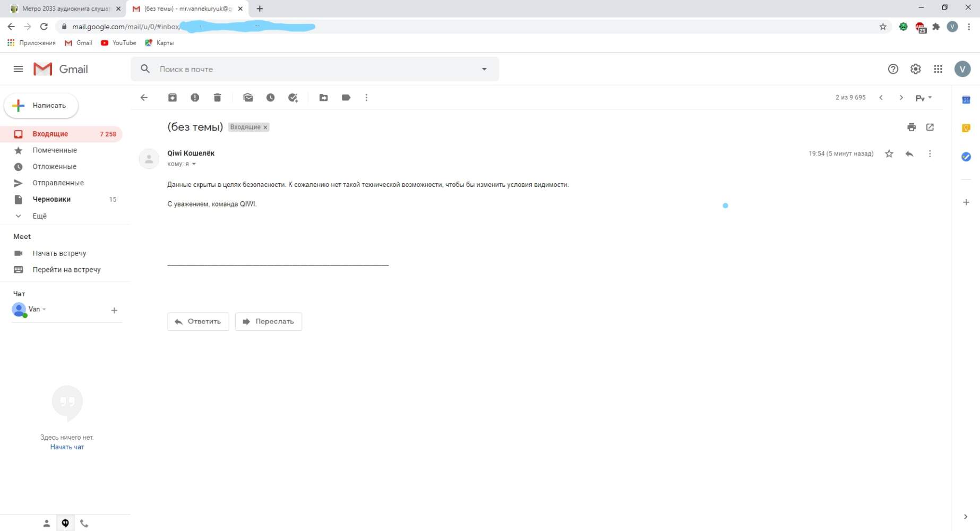Print the email conversation
The image size is (980, 531).
click(x=912, y=127)
